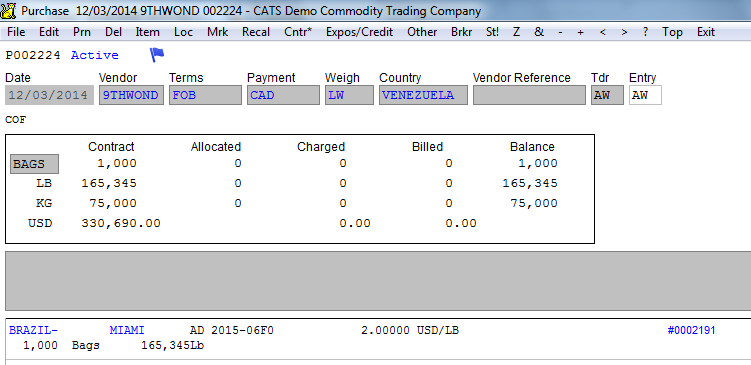Click the plus (+) menu item
Screen dimensions: 751x365
click(x=580, y=32)
